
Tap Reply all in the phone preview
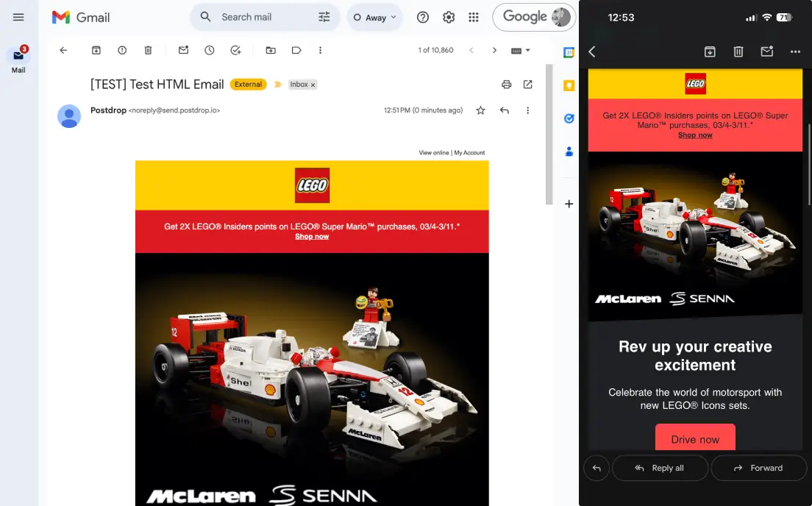point(660,468)
